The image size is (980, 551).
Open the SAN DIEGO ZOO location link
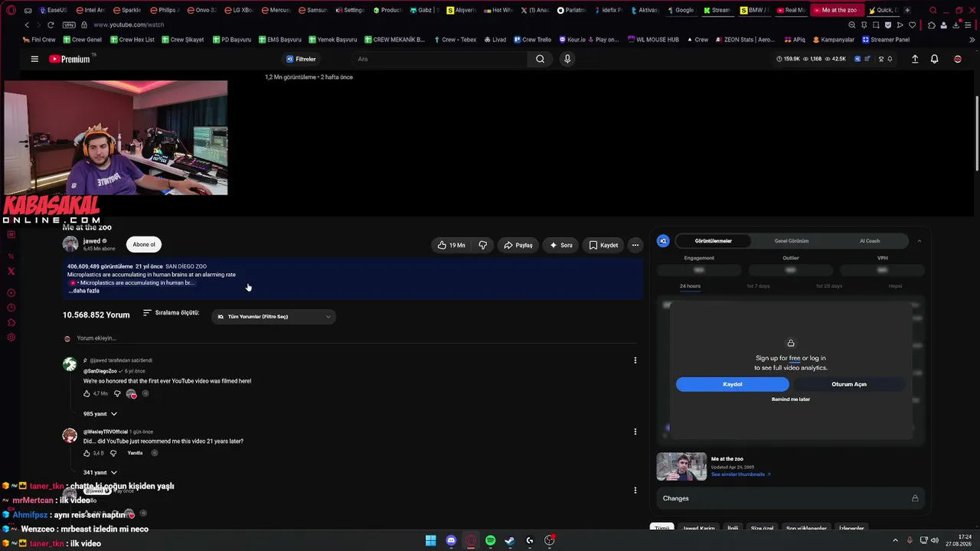tap(186, 266)
